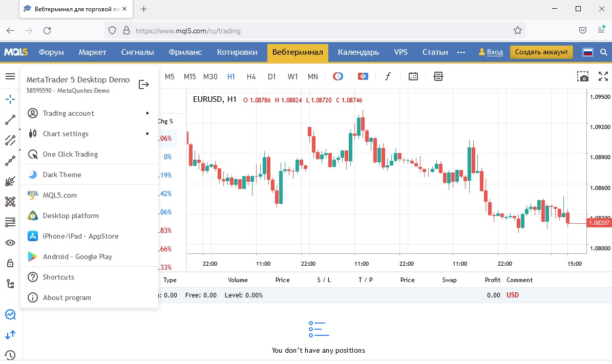Open iPhone/iPad - AppStore entry

click(x=90, y=236)
